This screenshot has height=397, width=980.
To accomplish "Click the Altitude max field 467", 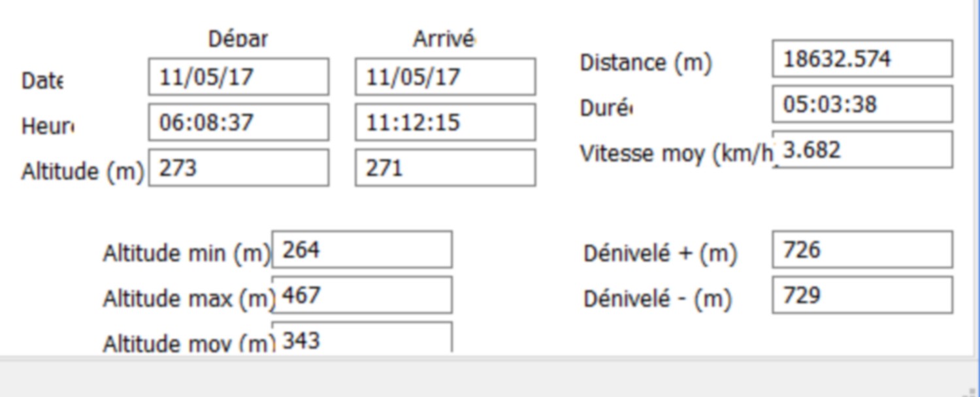I will click(x=362, y=295).
